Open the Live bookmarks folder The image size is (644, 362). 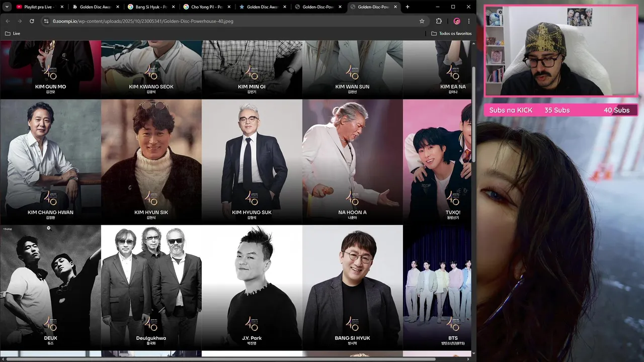(13, 33)
